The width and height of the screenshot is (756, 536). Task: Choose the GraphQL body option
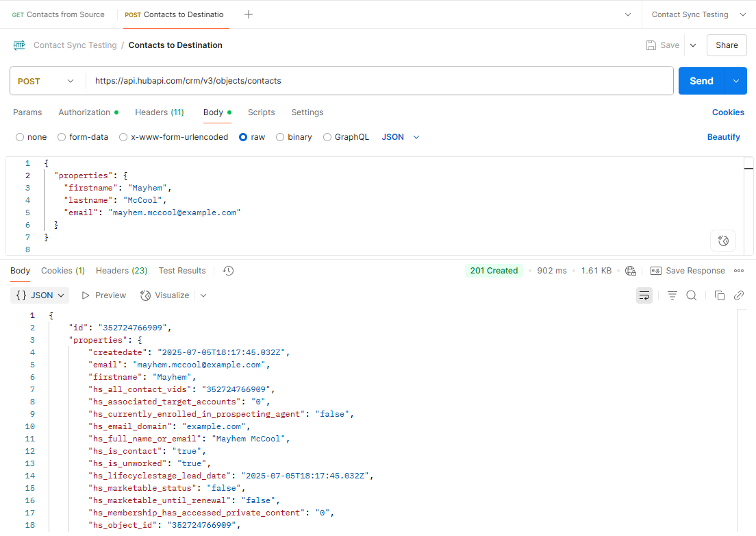click(325, 136)
